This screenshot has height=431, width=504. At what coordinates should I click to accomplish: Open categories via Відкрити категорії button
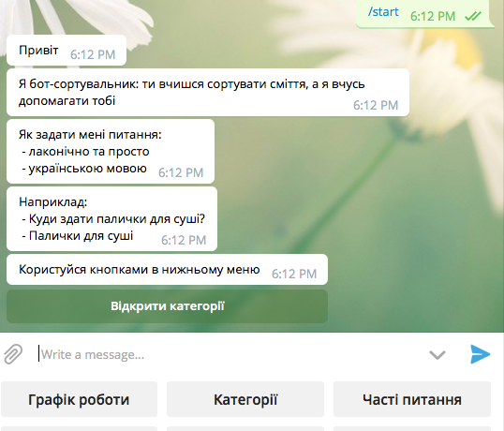click(x=167, y=306)
